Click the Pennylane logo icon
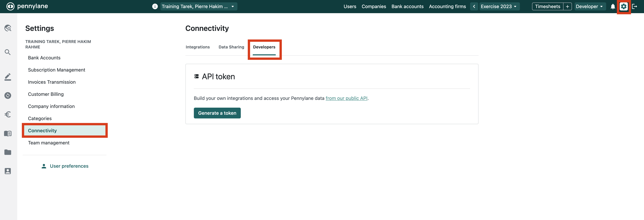This screenshot has height=220, width=644. pyautogui.click(x=10, y=6)
